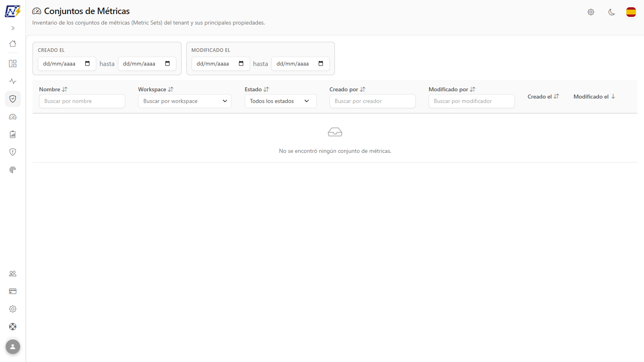Open the gauge metrics icon in sidebar
Image resolution: width=644 pixels, height=362 pixels.
click(13, 117)
